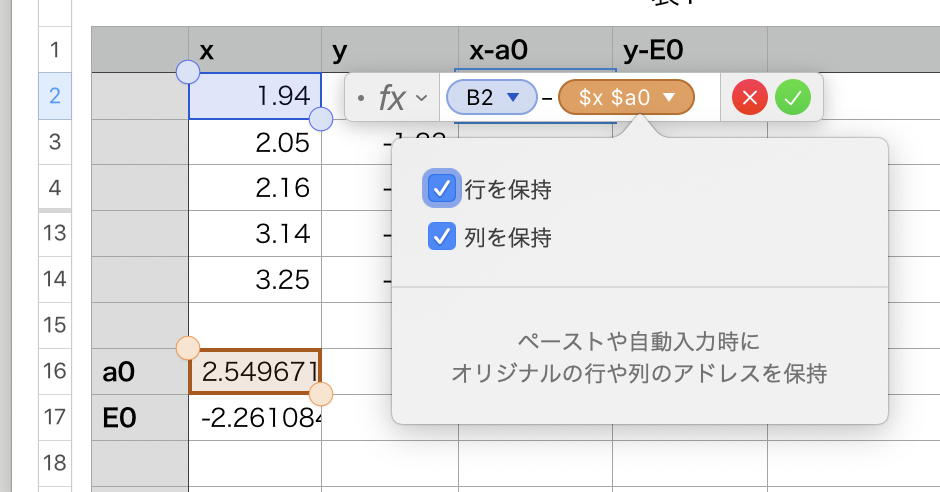
Task: Select the a0 label cell
Action: 140,372
